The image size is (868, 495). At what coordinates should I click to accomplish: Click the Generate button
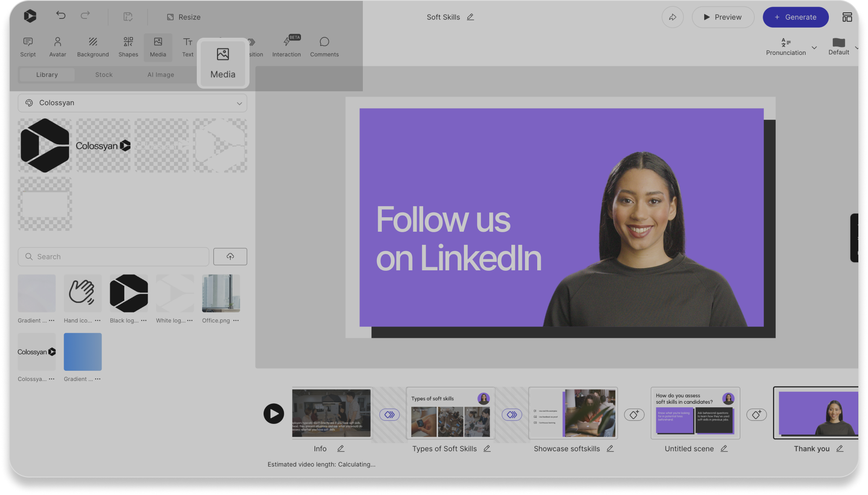(796, 17)
